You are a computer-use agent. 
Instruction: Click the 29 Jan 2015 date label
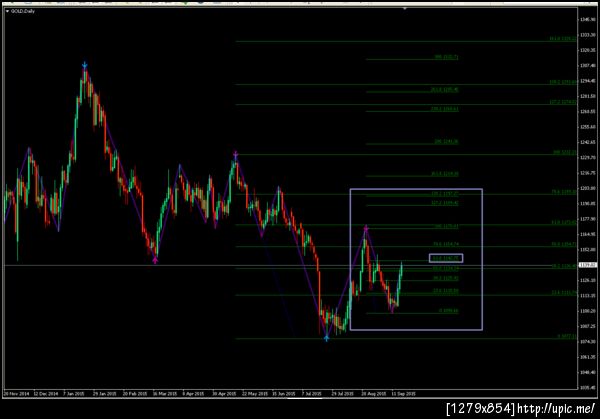pyautogui.click(x=105, y=393)
